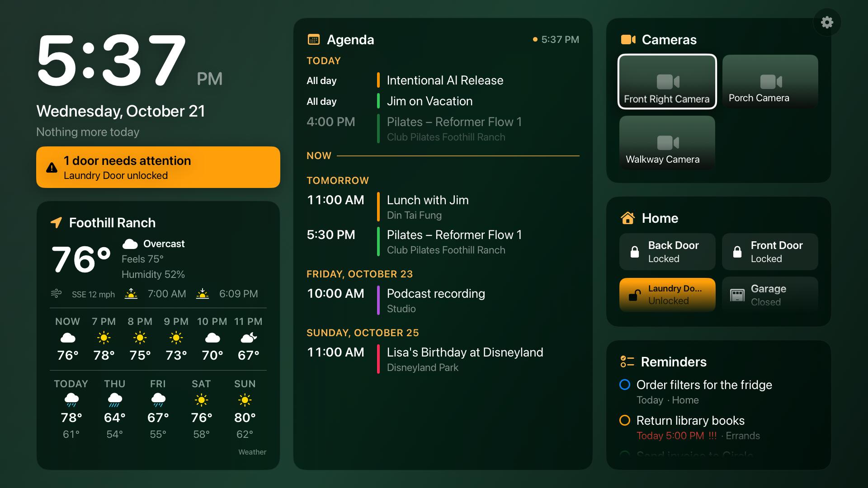Image resolution: width=868 pixels, height=488 pixels.
Task: Click the sunset icon beside 6:09 PM
Action: point(203,294)
